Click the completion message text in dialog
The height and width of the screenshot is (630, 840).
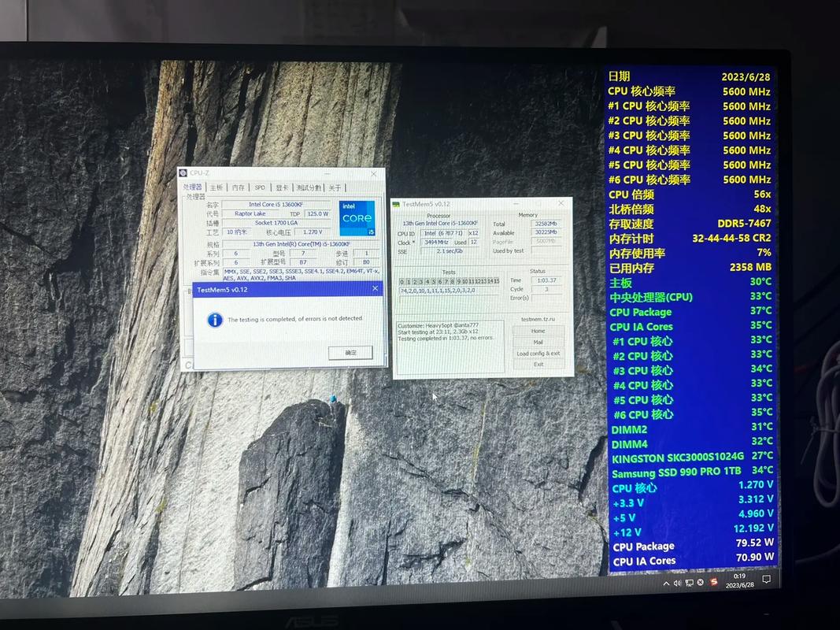coord(295,319)
